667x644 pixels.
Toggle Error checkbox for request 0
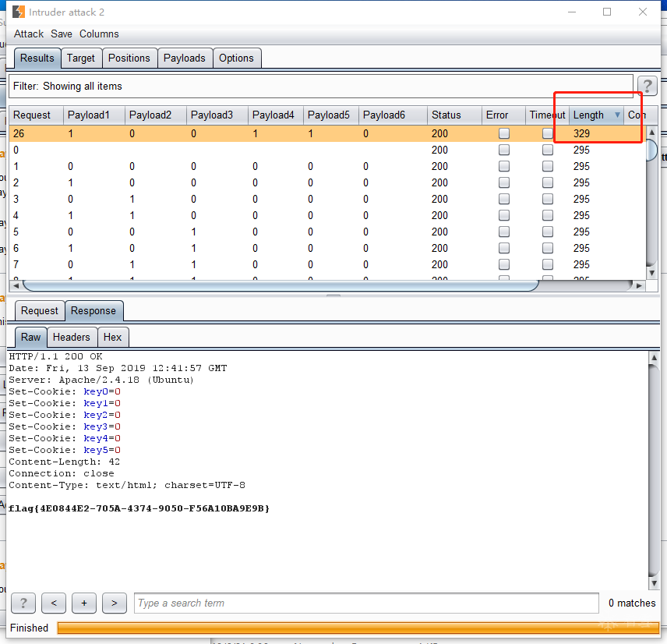tap(504, 150)
